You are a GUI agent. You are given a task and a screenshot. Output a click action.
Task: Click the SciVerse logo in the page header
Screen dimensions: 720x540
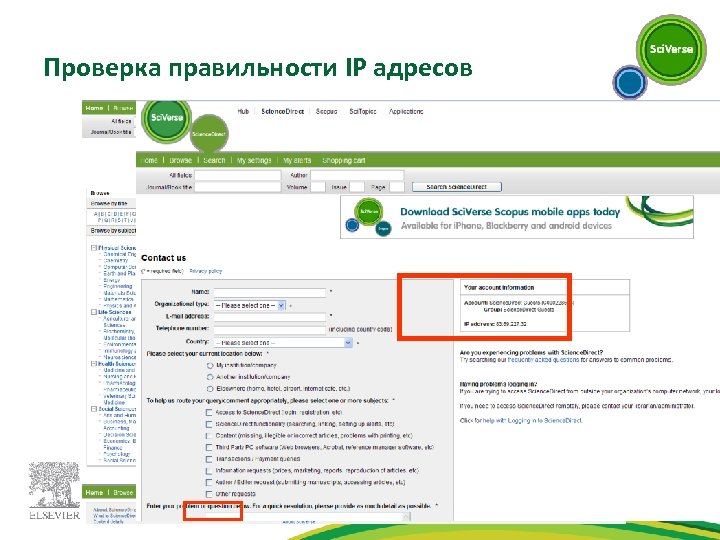click(166, 121)
